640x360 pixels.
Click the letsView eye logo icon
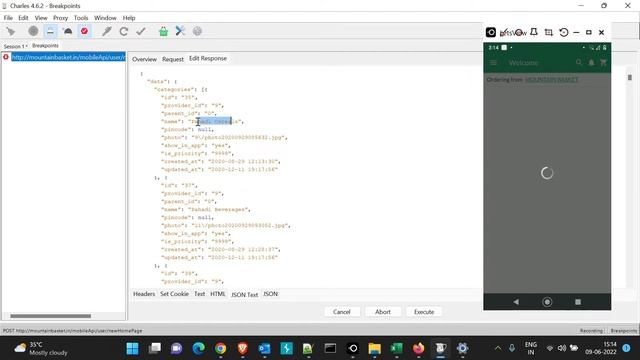(491, 32)
